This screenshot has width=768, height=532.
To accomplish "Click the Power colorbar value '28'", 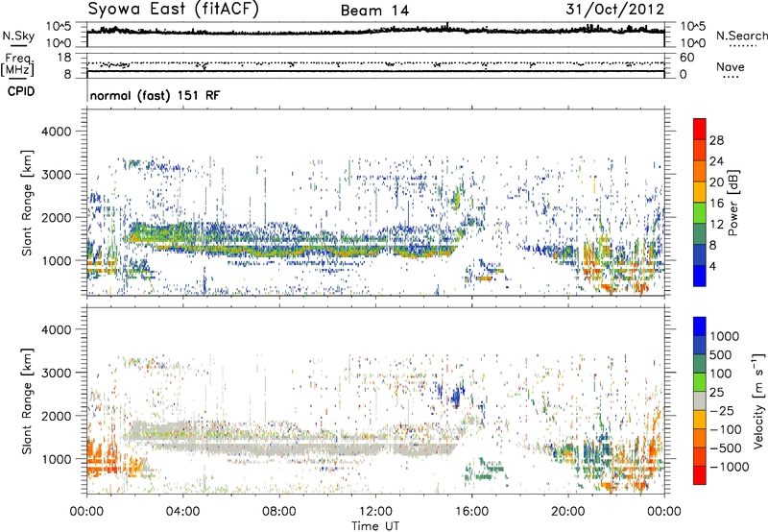I will [x=716, y=140].
